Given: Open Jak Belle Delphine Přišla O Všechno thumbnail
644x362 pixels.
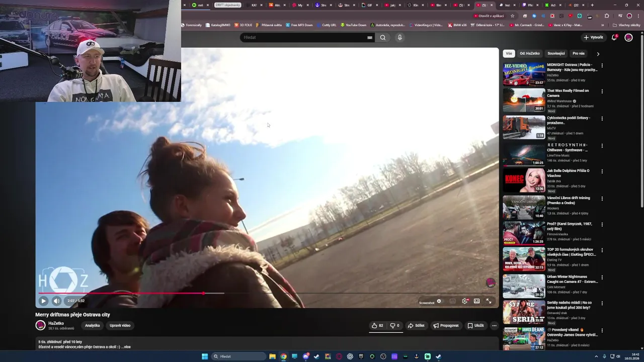Looking at the screenshot, I should [x=524, y=180].
